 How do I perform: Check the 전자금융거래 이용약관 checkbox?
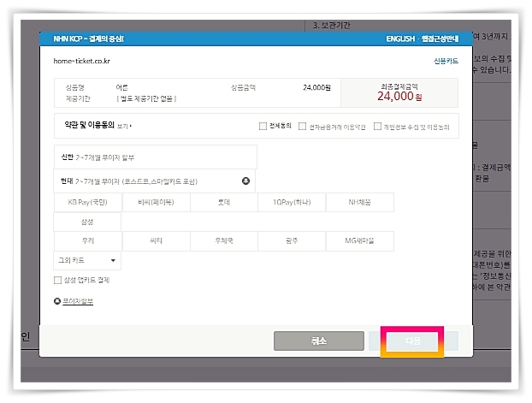pyautogui.click(x=302, y=126)
